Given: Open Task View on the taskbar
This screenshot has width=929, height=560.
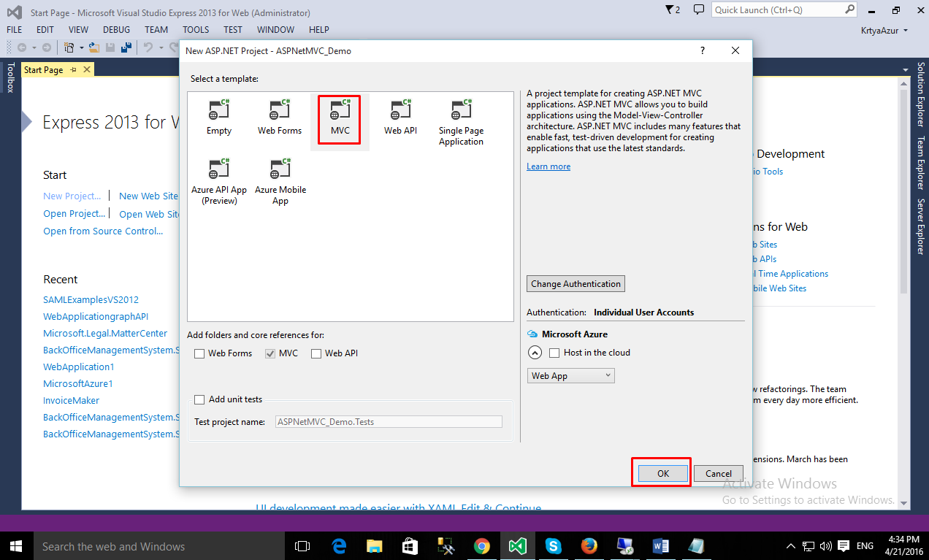Looking at the screenshot, I should pyautogui.click(x=302, y=546).
